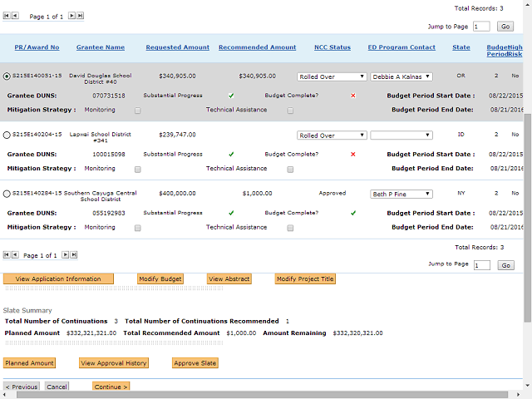The height and width of the screenshot is (399, 532).
Task: Check Monitoring for David Douglas School District
Action: pos(137,110)
